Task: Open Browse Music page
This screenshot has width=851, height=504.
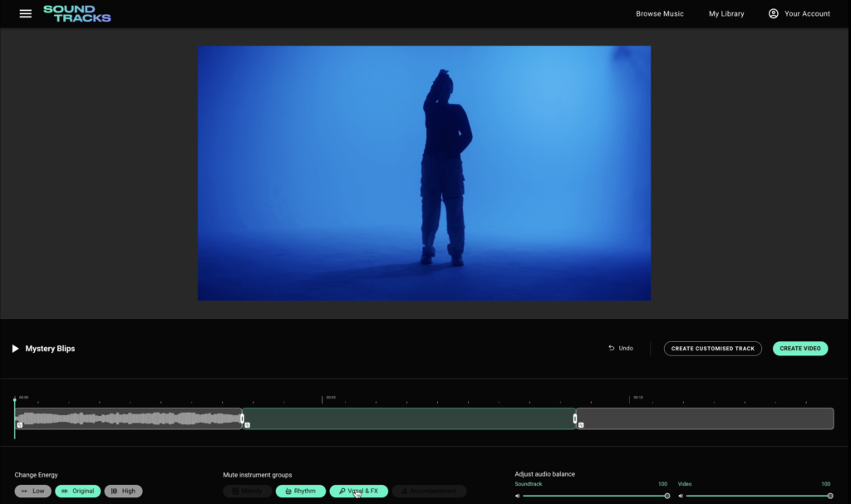Action: coord(660,14)
